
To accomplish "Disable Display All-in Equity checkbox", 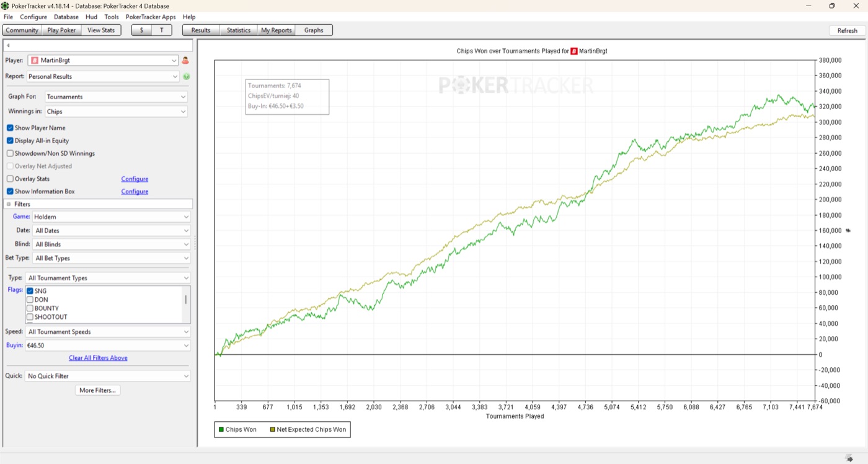I will point(10,141).
